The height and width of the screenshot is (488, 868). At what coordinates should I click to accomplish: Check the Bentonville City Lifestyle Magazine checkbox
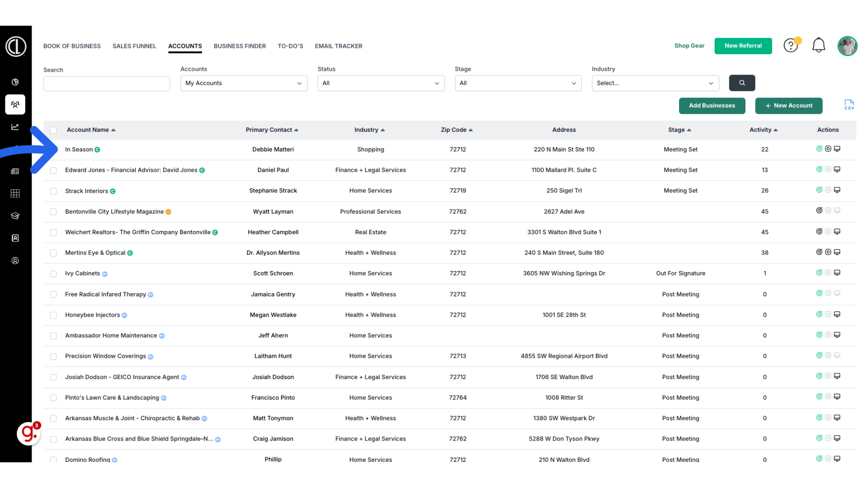[x=53, y=212]
